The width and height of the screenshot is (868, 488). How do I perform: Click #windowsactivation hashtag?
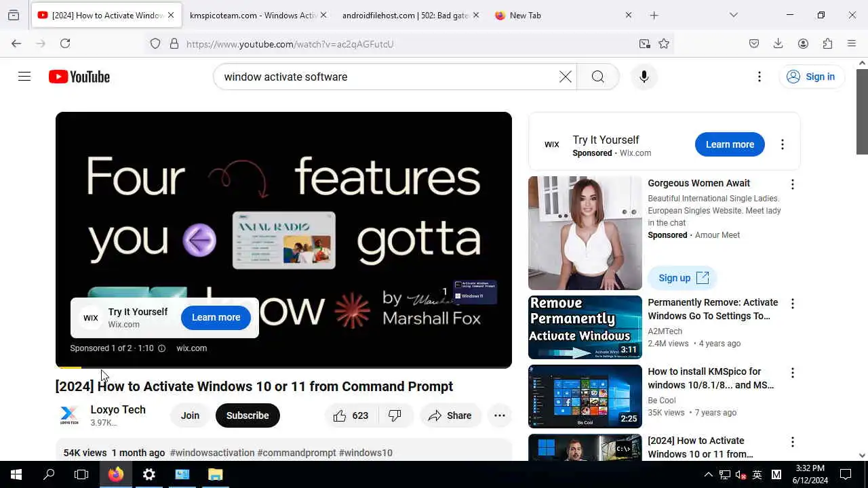tap(212, 453)
